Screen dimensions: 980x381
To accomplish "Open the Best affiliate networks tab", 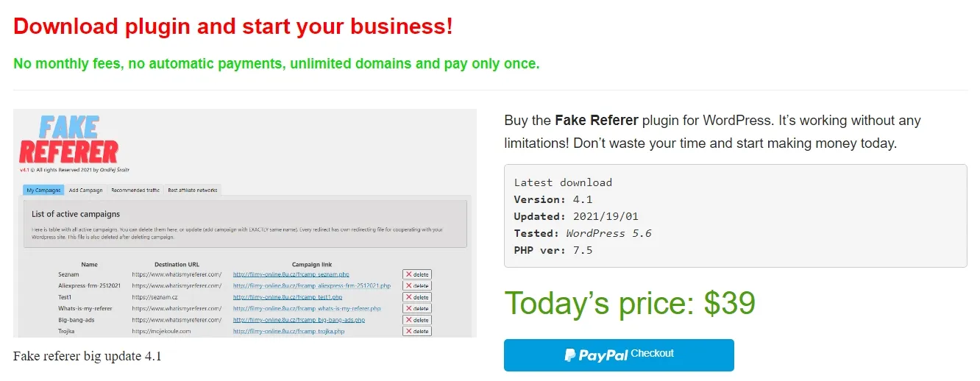I will (193, 190).
